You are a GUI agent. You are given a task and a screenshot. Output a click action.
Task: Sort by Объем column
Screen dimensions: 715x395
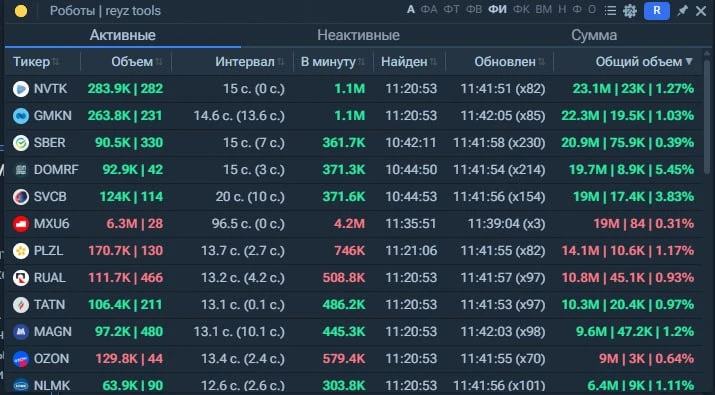[x=137, y=62]
